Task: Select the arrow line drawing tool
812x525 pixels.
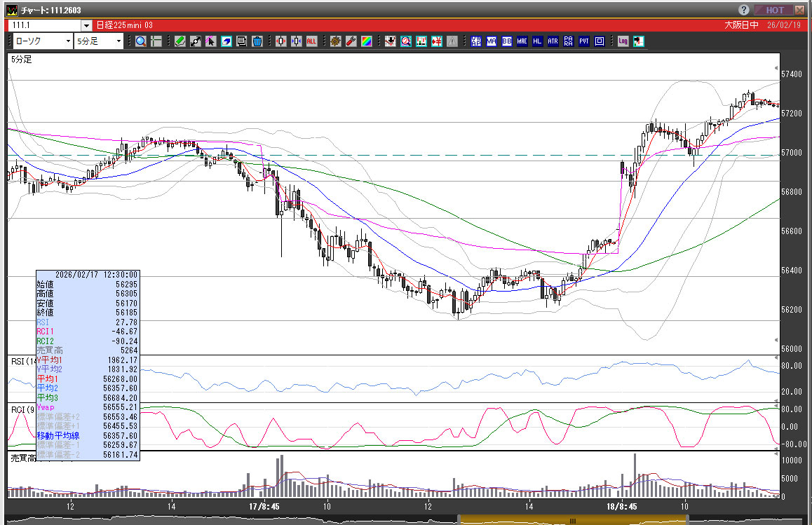Action: click(196, 41)
